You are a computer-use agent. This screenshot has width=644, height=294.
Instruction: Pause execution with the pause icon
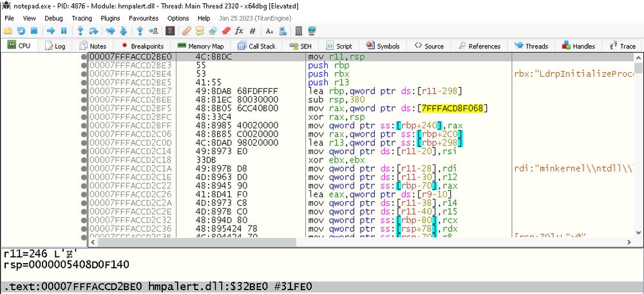(64, 31)
